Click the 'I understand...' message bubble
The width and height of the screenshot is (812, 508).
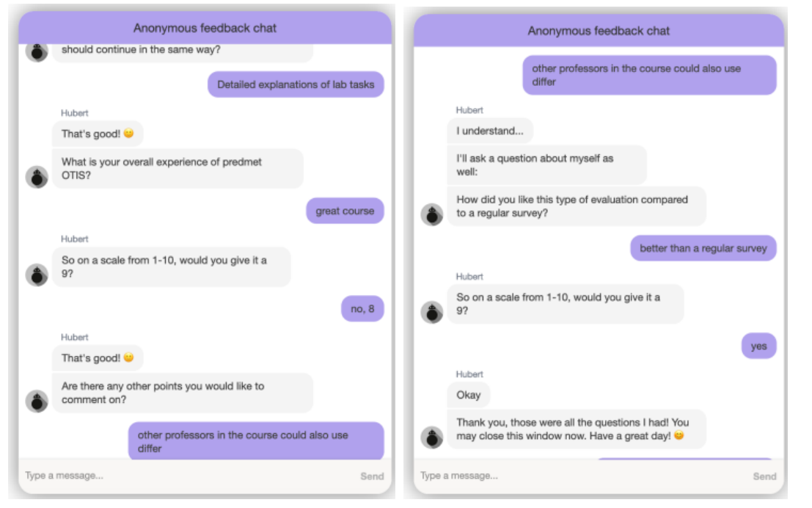click(x=490, y=131)
